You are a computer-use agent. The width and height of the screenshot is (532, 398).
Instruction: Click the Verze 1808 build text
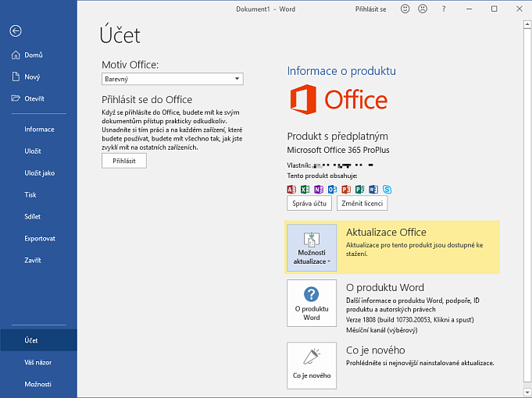pyautogui.click(x=410, y=319)
